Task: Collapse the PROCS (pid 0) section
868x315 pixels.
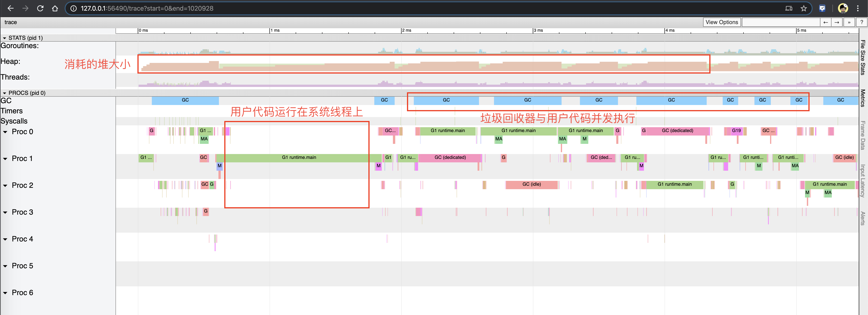Action: [5, 93]
